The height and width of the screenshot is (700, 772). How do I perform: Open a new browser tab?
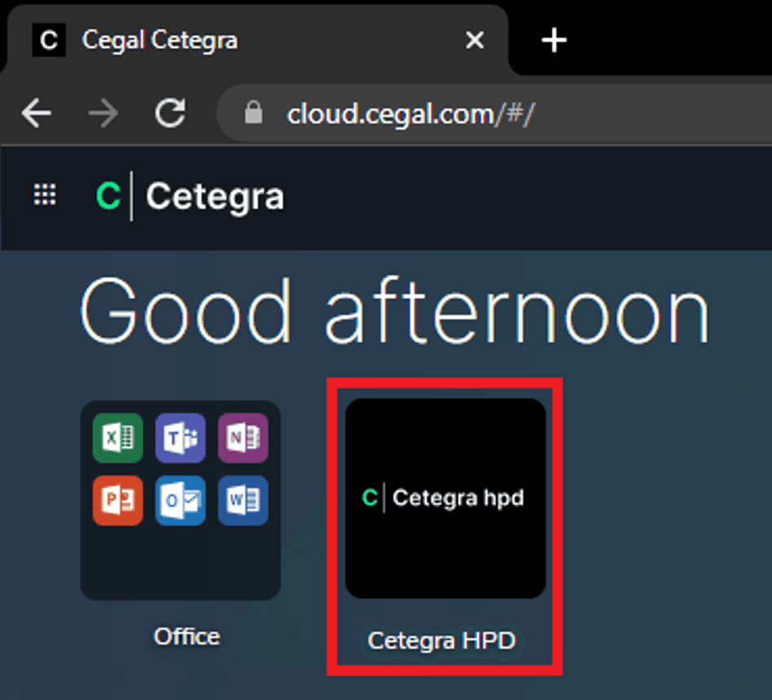coord(554,40)
